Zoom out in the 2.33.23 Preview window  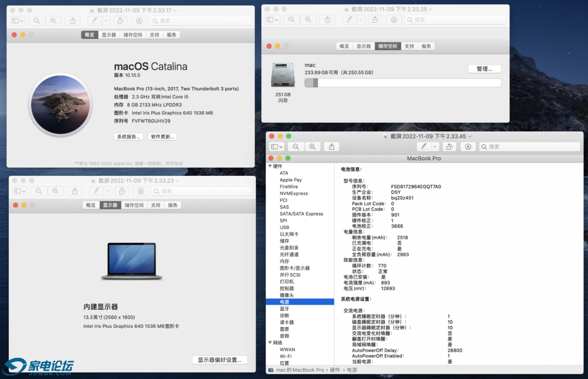click(39, 191)
